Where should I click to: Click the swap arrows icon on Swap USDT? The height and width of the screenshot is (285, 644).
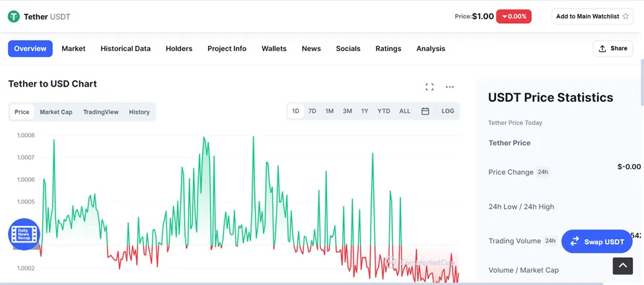575,241
